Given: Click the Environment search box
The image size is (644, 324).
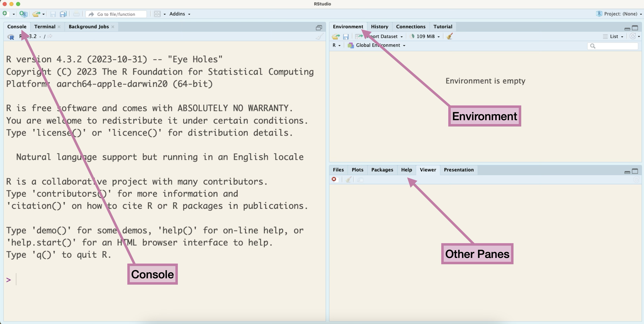Looking at the screenshot, I should tap(612, 46).
